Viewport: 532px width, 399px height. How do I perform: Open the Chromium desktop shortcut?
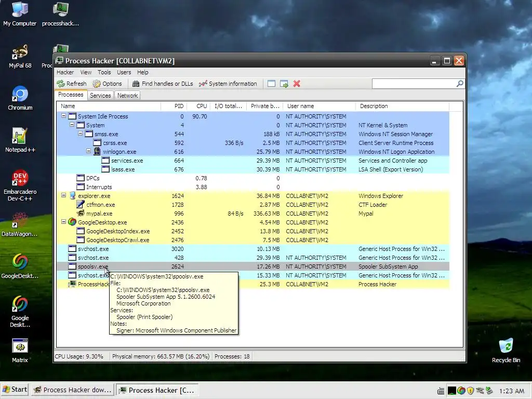click(20, 98)
